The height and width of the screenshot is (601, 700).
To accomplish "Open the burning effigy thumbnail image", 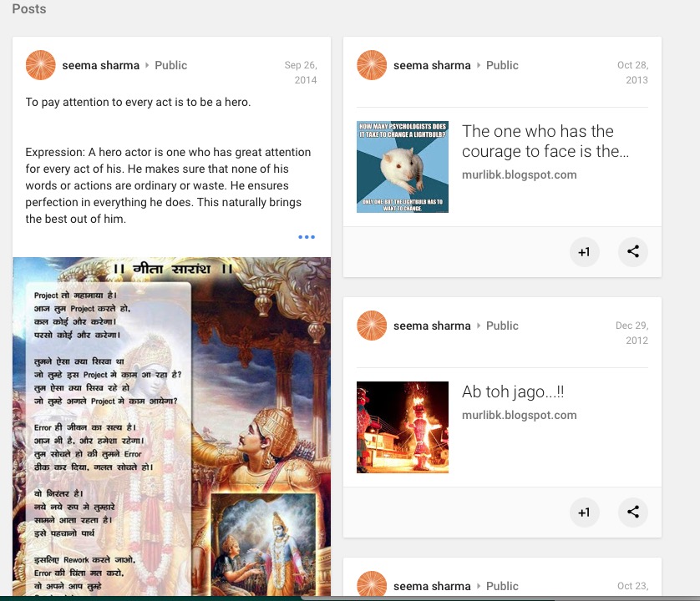I will (403, 427).
